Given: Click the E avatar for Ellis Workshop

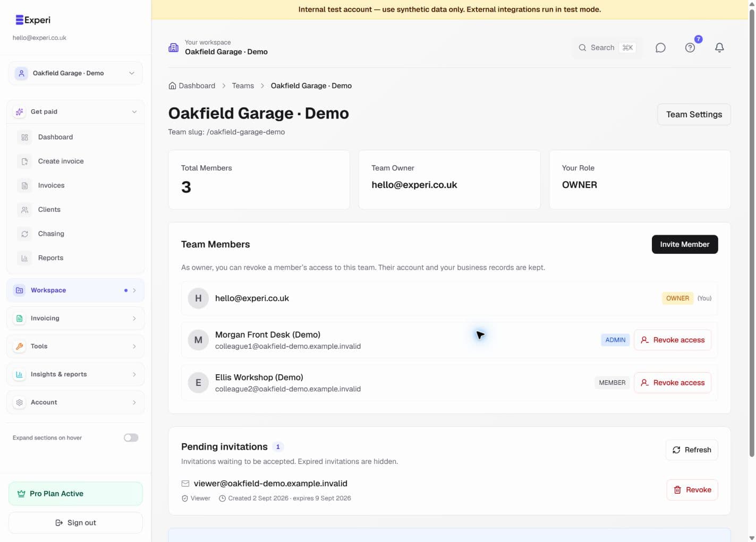Looking at the screenshot, I should click(198, 383).
